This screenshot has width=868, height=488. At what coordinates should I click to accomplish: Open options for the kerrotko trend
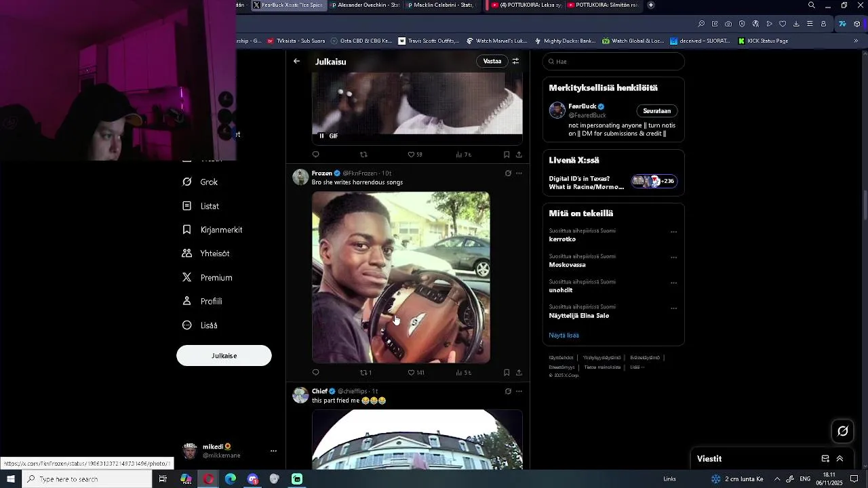tap(673, 232)
